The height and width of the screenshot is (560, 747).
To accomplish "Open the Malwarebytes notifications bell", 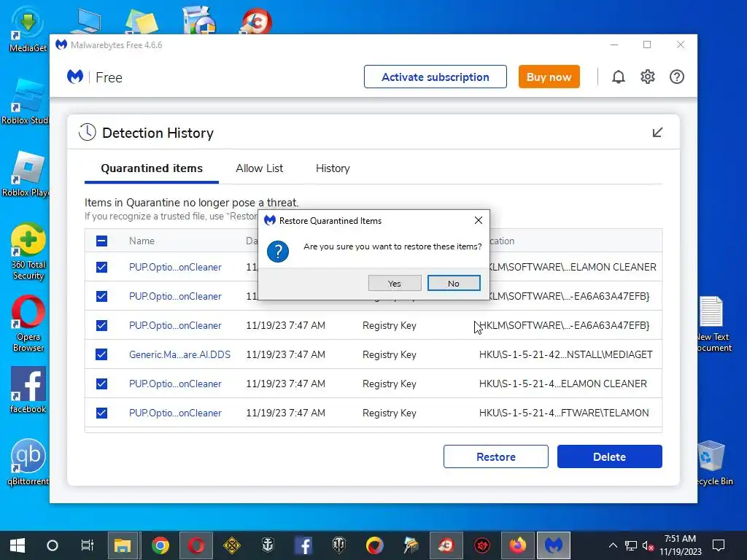I will pos(619,77).
